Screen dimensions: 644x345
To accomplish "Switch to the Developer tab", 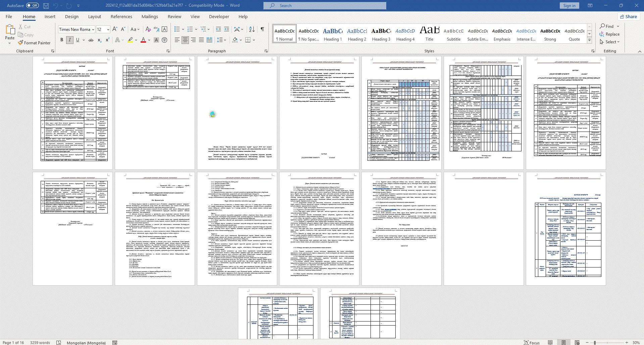I will (219, 16).
